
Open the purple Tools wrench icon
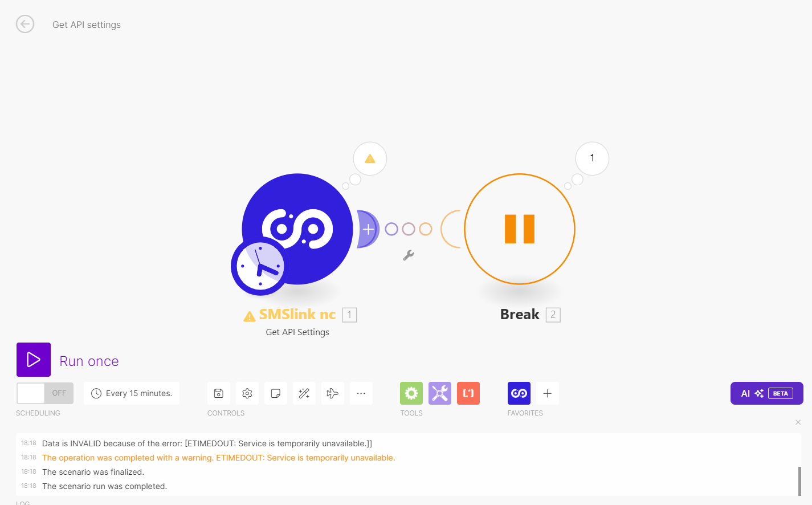[440, 393]
